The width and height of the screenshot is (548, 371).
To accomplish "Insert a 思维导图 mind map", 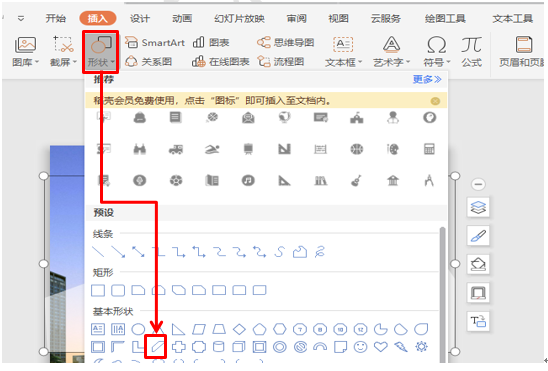I will pos(286,43).
